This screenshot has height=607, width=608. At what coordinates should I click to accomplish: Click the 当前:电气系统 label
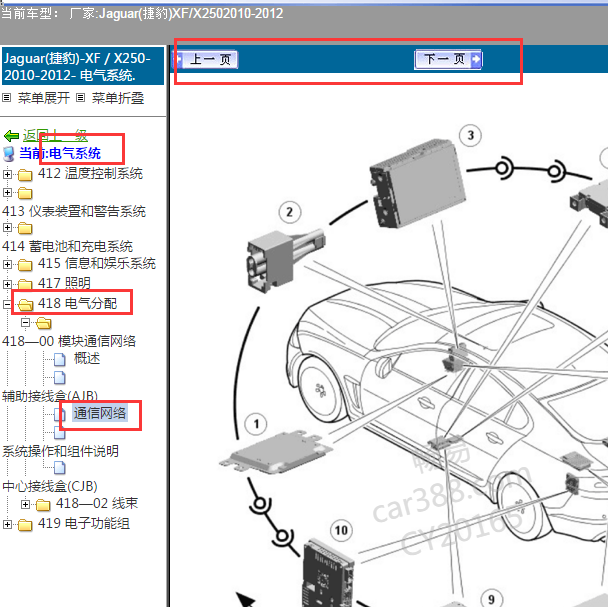pos(60,153)
